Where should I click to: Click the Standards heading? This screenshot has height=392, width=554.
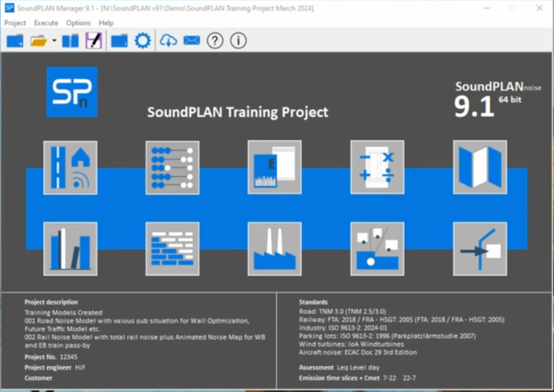(313, 302)
